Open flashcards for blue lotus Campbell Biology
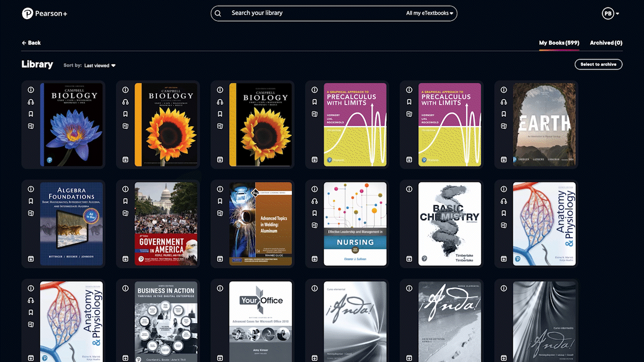Screen dimensions: 644x362 31,126
